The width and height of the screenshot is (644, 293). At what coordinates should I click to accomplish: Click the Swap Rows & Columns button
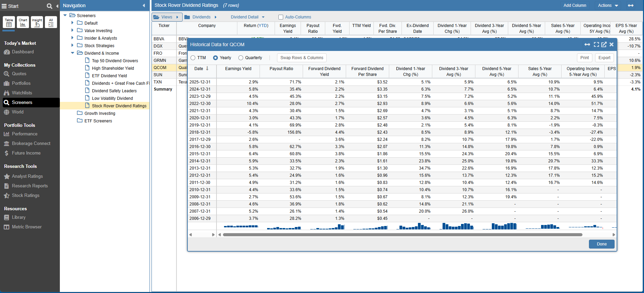point(302,58)
